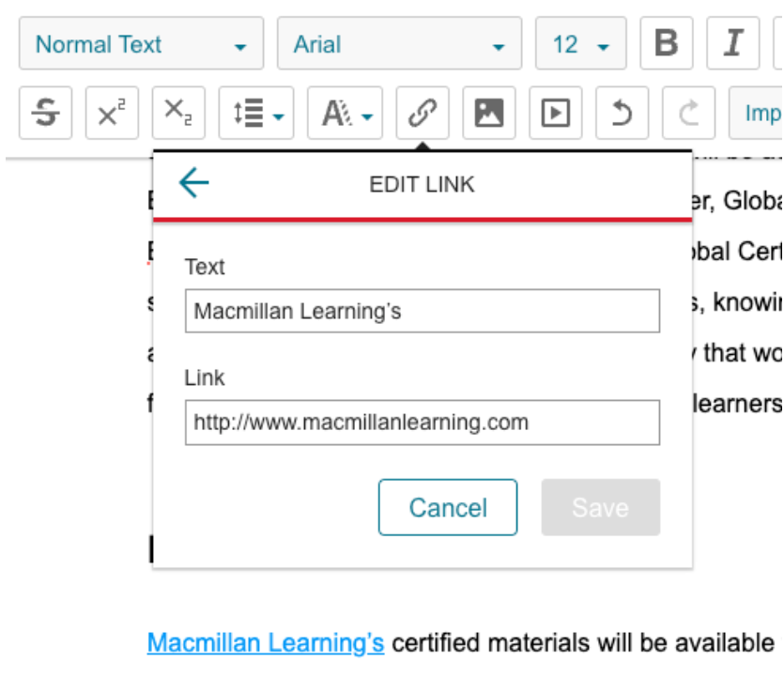The width and height of the screenshot is (784, 677).
Task: Go back from the Edit Link dialog
Action: coord(192,183)
